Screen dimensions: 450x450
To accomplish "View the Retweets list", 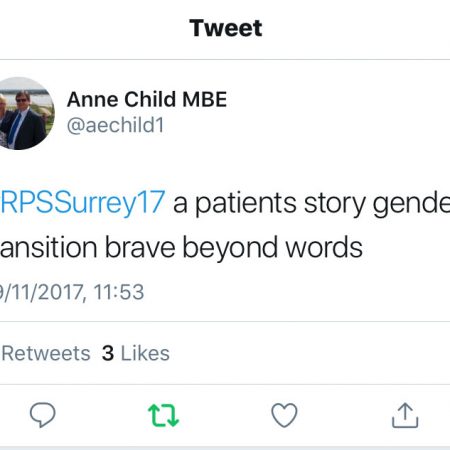I will point(45,353).
